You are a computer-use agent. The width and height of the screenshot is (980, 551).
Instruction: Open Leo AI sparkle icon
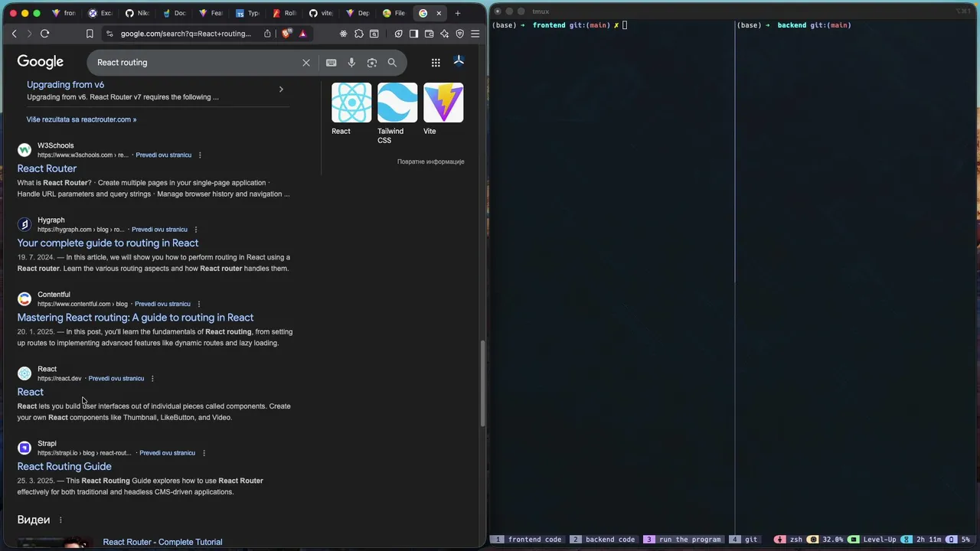click(444, 34)
